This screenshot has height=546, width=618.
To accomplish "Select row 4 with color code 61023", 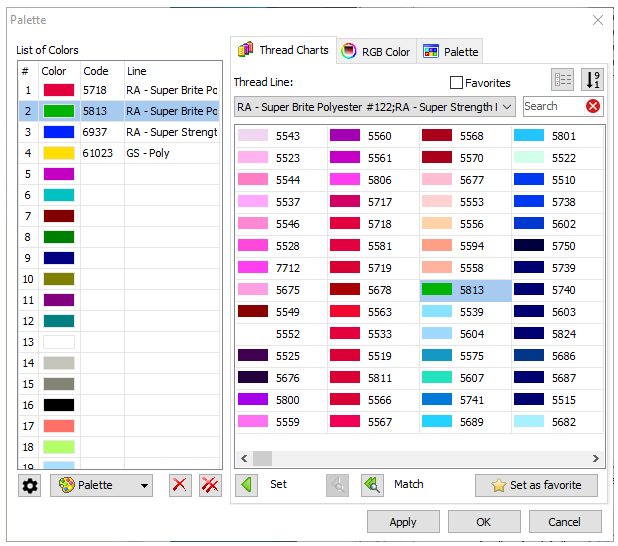I will [120, 153].
